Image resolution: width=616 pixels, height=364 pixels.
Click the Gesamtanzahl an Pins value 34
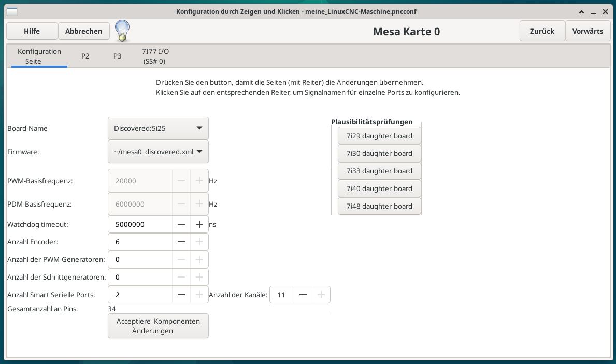(x=111, y=309)
